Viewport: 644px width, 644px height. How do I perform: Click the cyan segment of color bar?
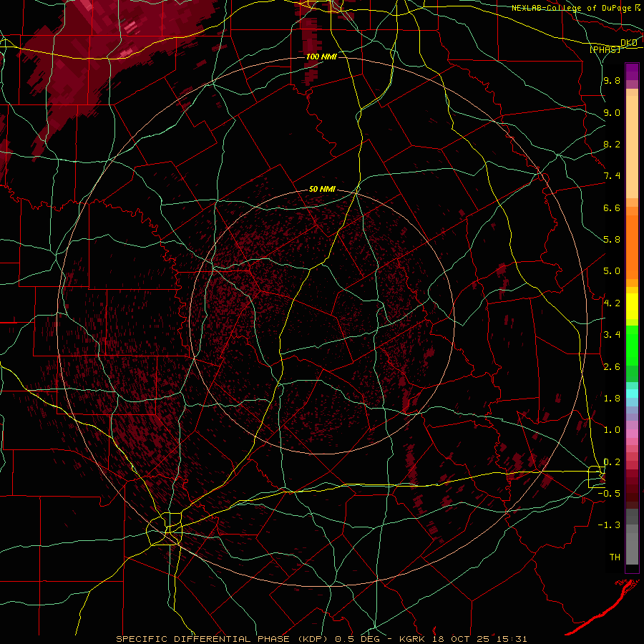point(632,394)
